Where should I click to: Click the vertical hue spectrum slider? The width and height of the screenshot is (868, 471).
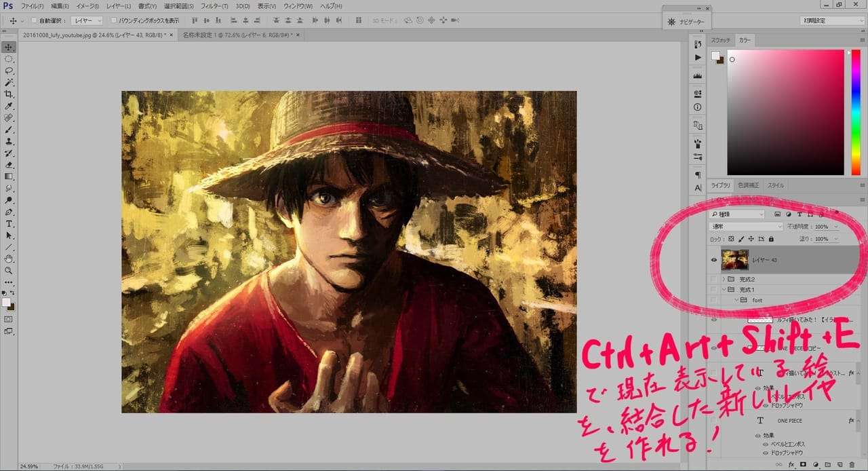click(856, 112)
